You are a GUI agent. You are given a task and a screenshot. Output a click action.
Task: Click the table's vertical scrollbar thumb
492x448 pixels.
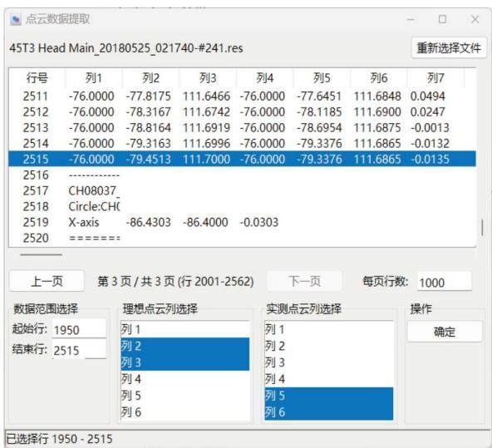(482, 228)
